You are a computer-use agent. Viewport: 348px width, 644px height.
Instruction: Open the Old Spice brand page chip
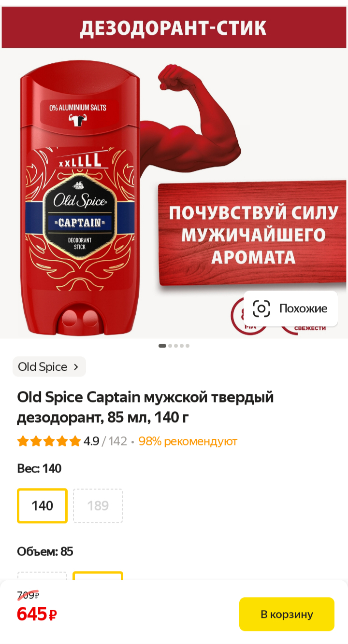49,367
